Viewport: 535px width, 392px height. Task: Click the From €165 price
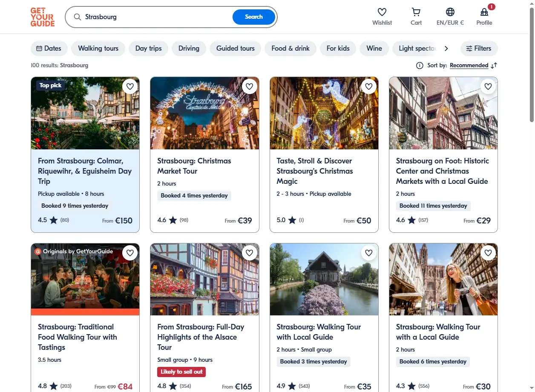pos(237,386)
